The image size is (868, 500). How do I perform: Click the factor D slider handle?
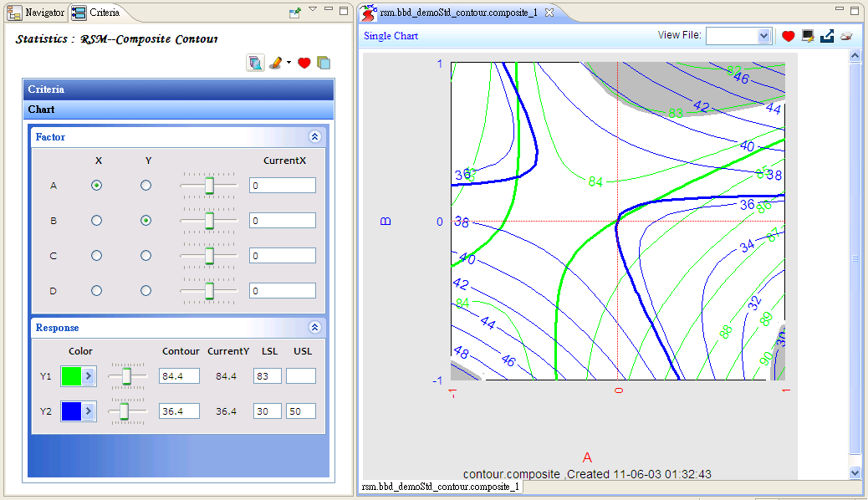[x=209, y=291]
